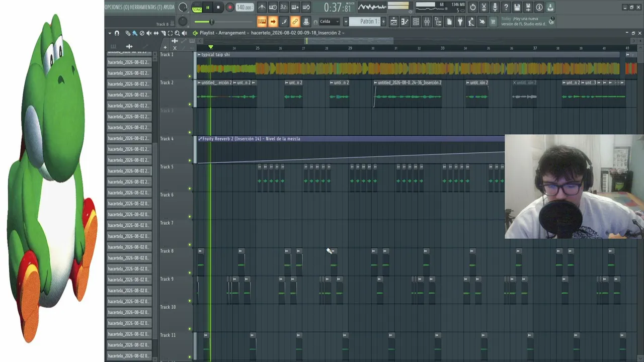Open the Playlist view icon
Screen dimensions: 644x362
click(394, 22)
